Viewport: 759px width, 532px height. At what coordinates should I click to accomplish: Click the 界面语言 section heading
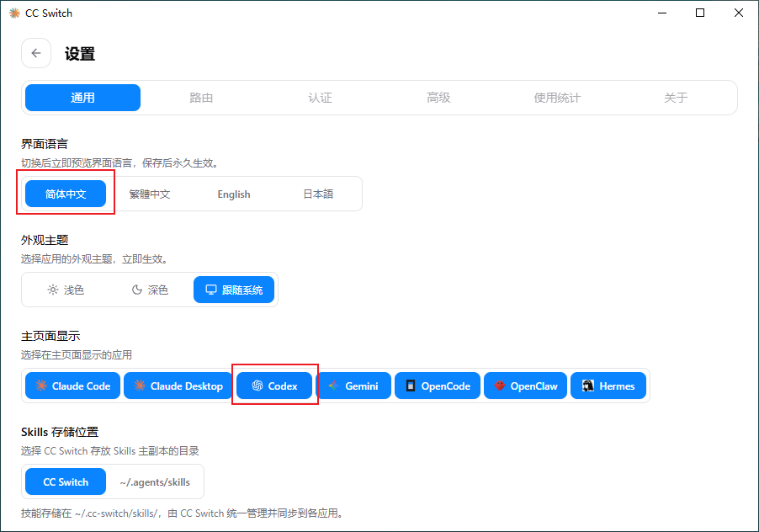pos(45,144)
